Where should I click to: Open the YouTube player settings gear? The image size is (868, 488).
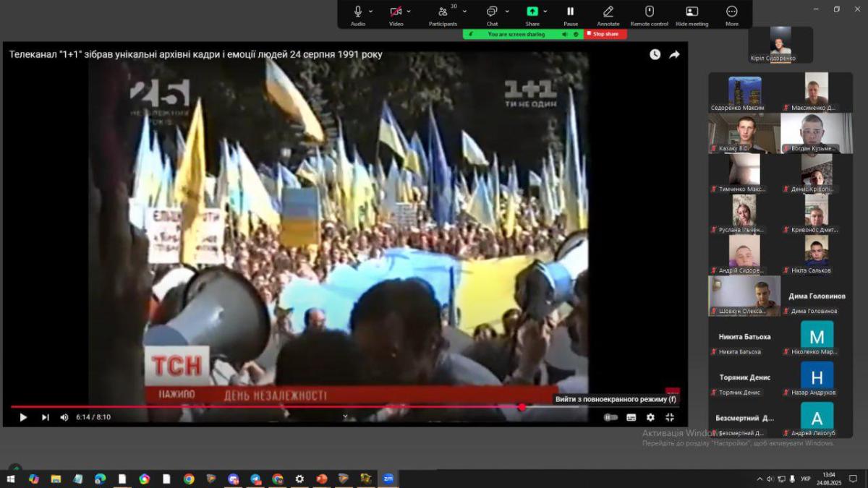650,417
